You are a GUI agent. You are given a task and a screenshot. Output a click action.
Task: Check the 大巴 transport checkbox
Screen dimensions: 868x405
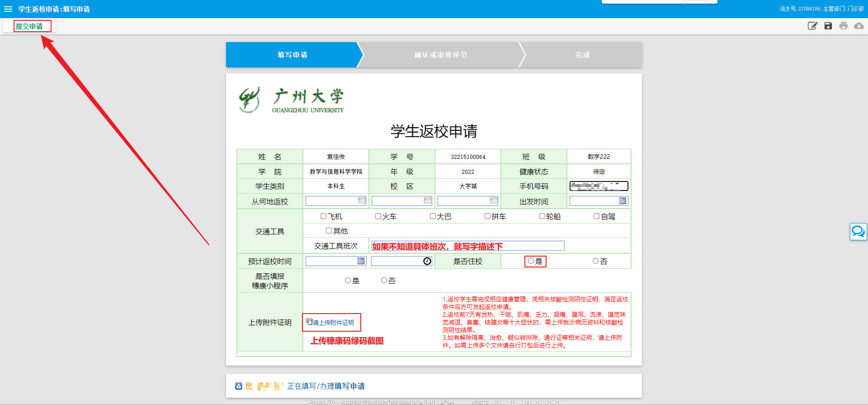[x=433, y=216]
